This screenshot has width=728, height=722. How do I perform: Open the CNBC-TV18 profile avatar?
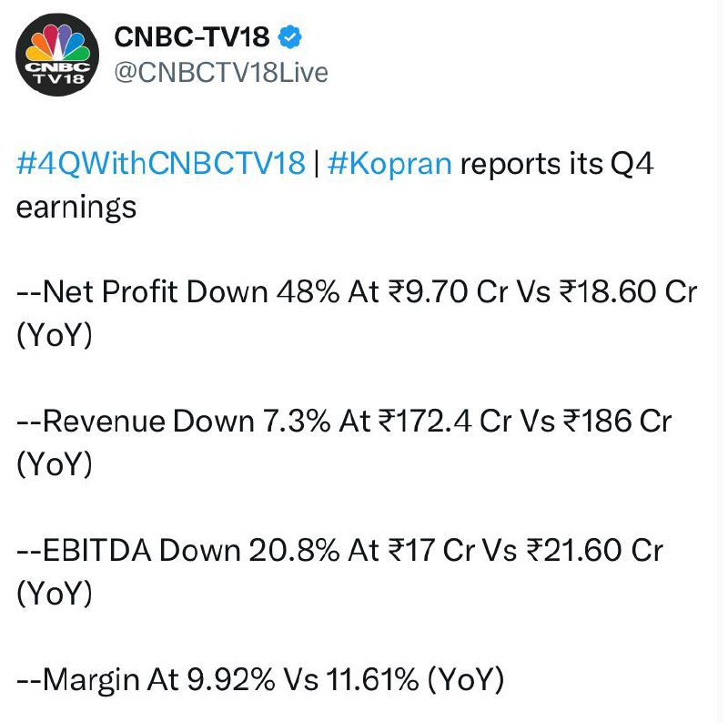pyautogui.click(x=57, y=55)
